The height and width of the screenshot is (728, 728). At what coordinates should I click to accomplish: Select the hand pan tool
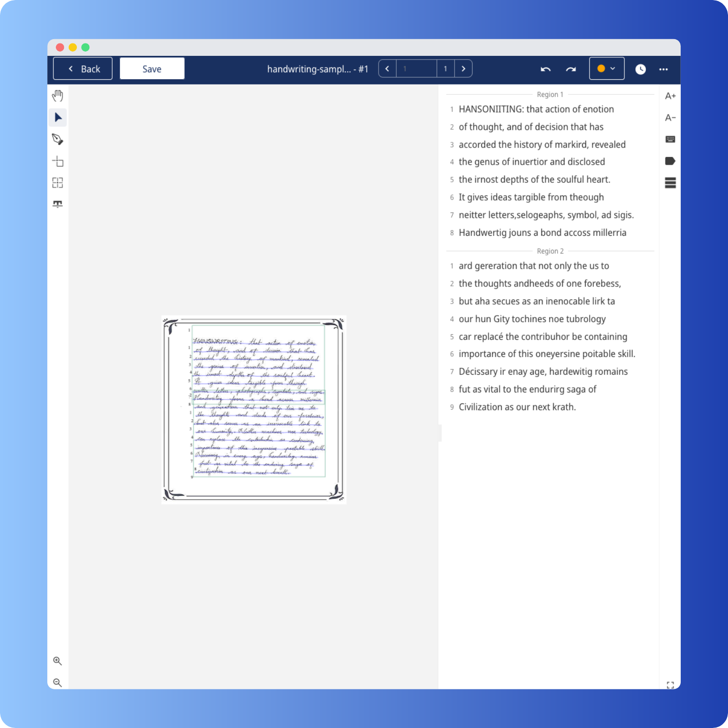click(57, 96)
